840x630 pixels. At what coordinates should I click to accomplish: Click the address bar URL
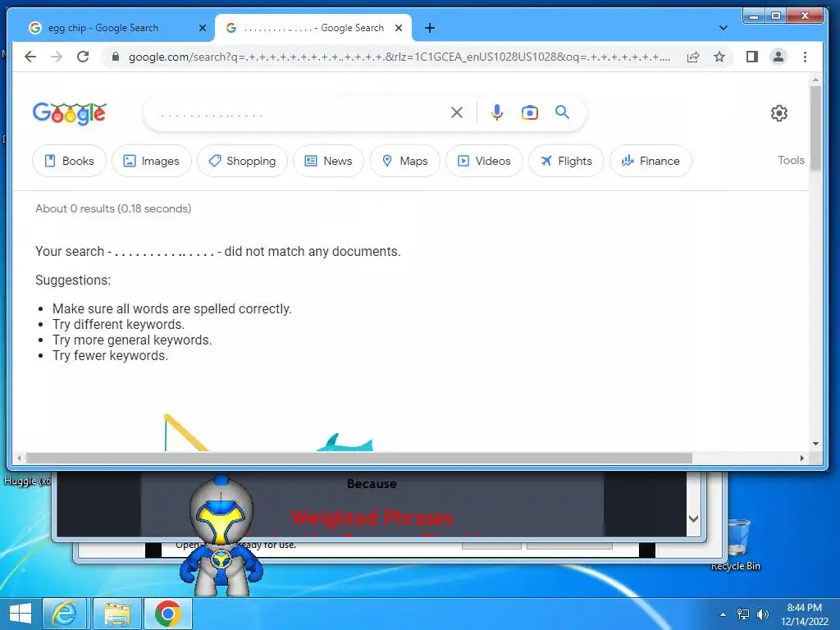point(399,57)
